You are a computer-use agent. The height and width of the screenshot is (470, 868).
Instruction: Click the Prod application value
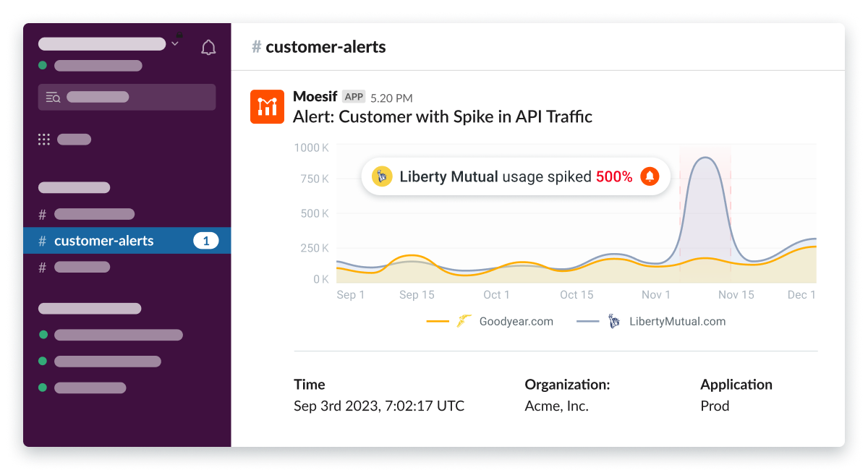click(x=715, y=406)
